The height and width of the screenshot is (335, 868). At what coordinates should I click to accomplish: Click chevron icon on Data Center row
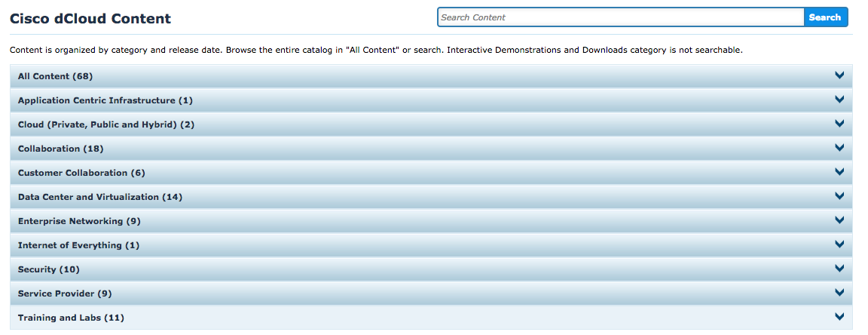(x=839, y=196)
